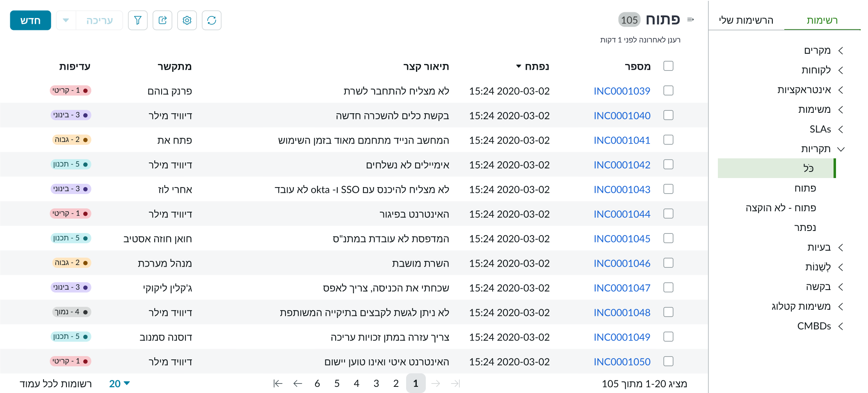
Task: Open list settings gear
Action: (x=187, y=20)
